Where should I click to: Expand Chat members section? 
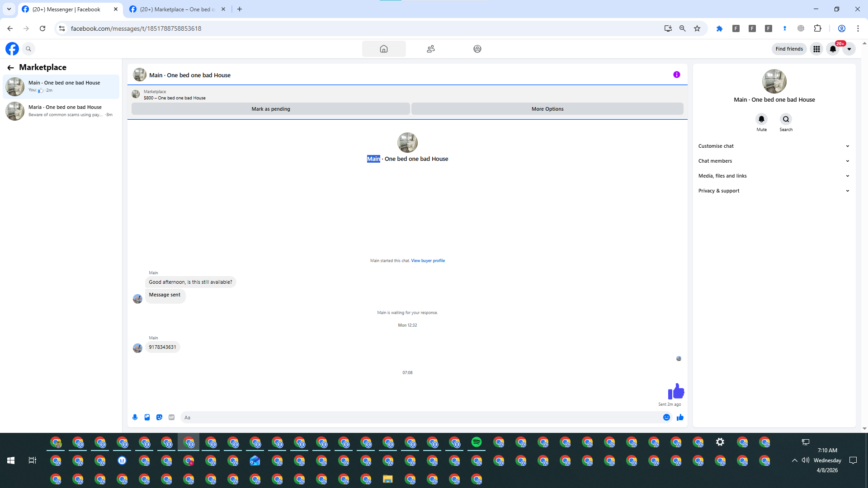coord(774,161)
